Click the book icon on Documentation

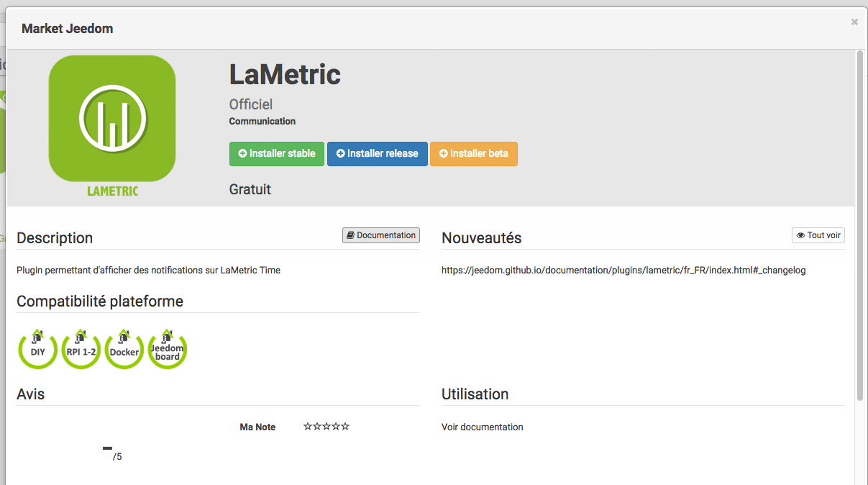[x=350, y=235]
